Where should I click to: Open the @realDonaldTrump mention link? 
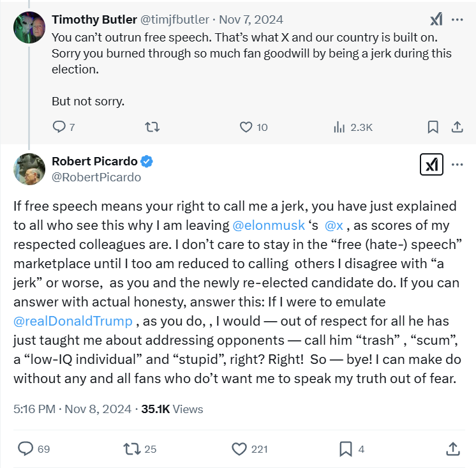pyautogui.click(x=73, y=321)
